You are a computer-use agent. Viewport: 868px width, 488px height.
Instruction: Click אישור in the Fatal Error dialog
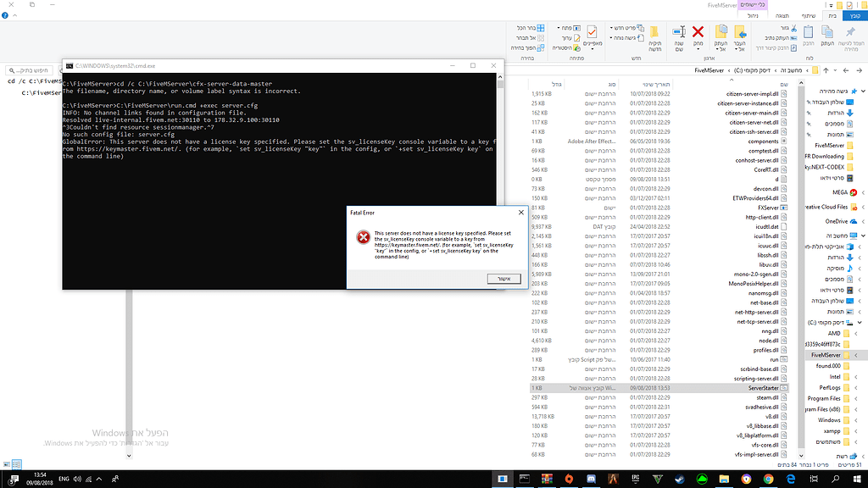click(x=502, y=279)
